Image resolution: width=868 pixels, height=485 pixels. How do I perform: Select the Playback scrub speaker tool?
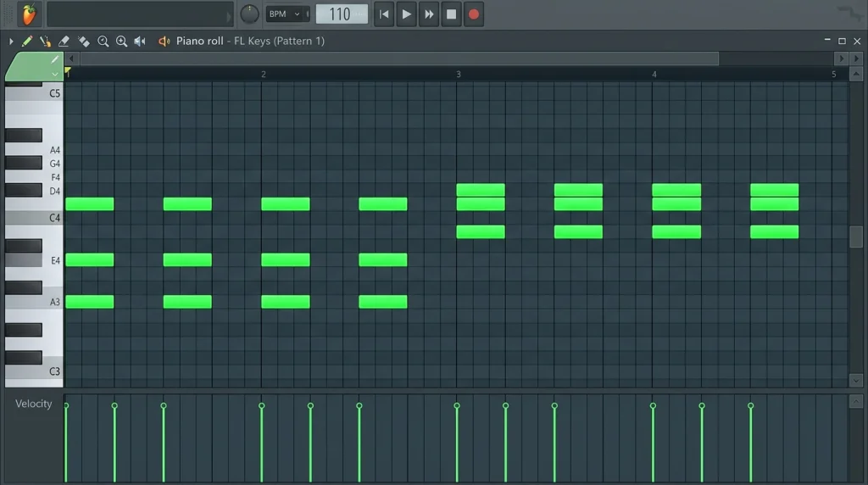tap(140, 41)
